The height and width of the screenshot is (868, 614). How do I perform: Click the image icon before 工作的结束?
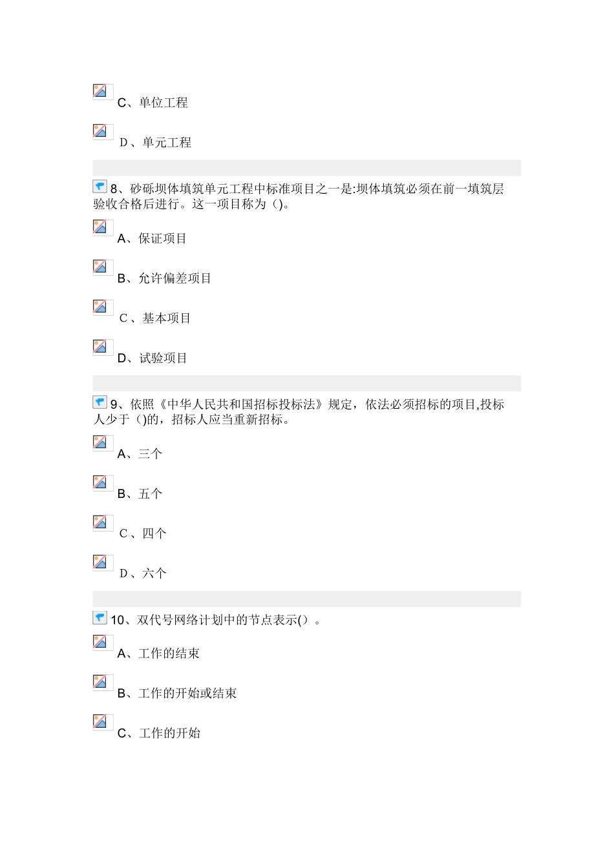coord(102,643)
